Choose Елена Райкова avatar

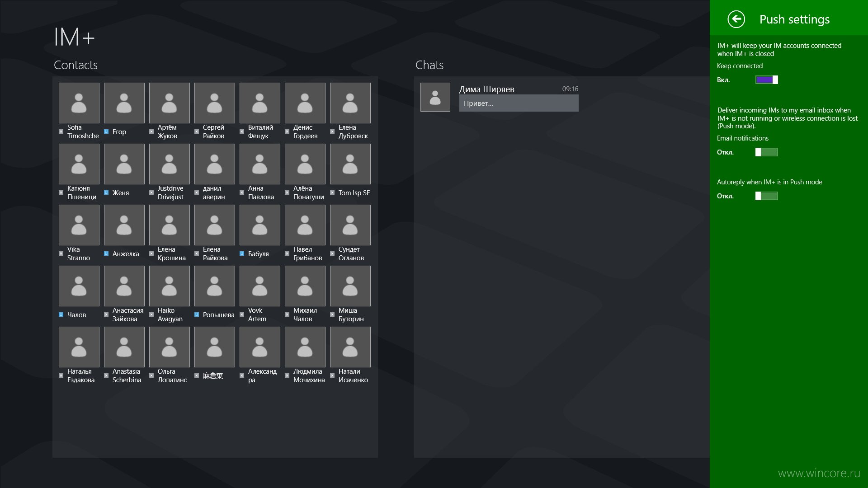[215, 225]
